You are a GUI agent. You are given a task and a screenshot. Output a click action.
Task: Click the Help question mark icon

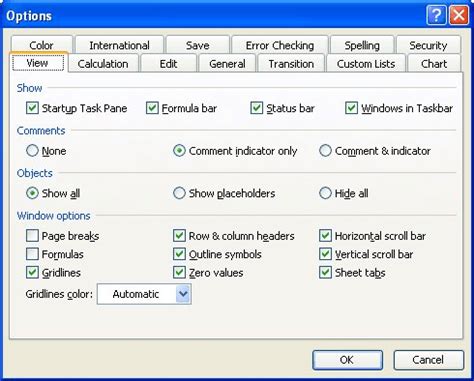point(436,15)
